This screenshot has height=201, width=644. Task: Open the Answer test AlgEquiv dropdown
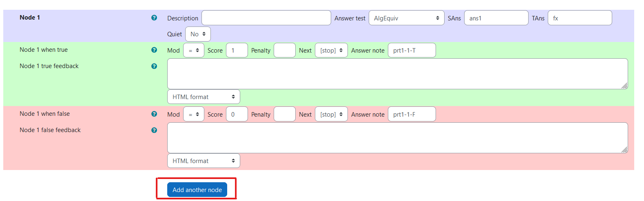click(x=406, y=18)
